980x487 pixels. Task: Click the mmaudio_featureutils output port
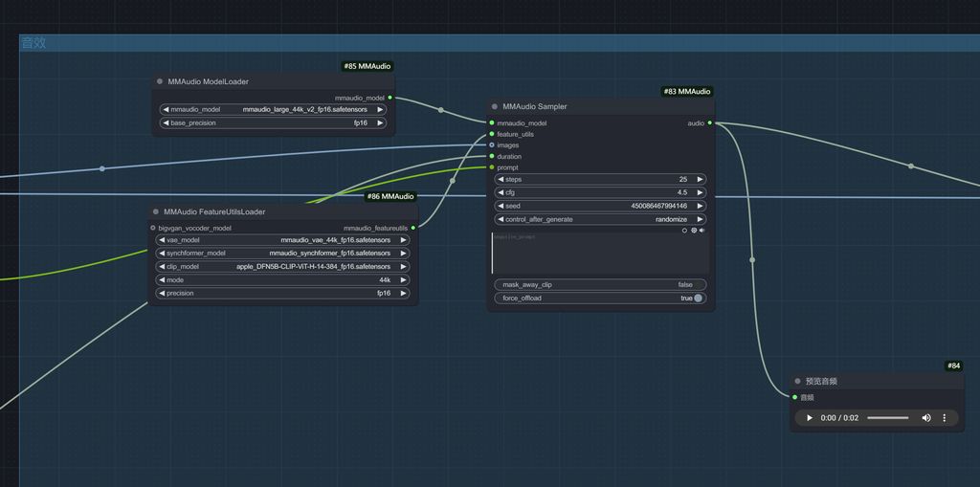coord(412,229)
